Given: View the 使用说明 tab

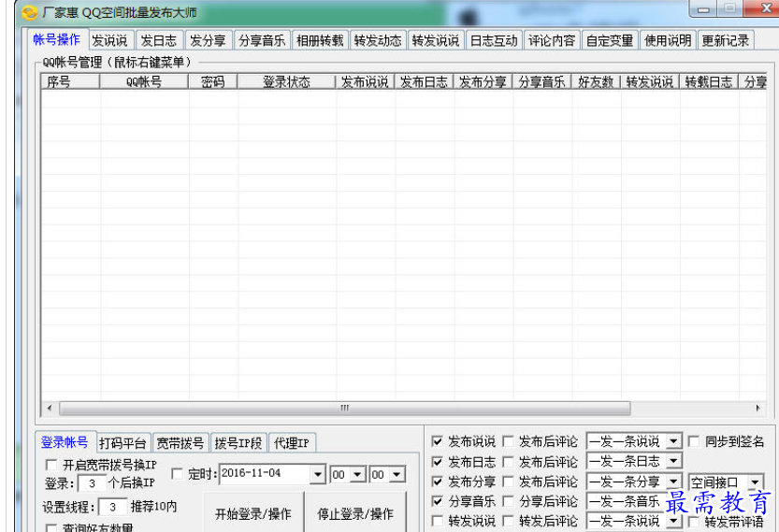Looking at the screenshot, I should (668, 40).
